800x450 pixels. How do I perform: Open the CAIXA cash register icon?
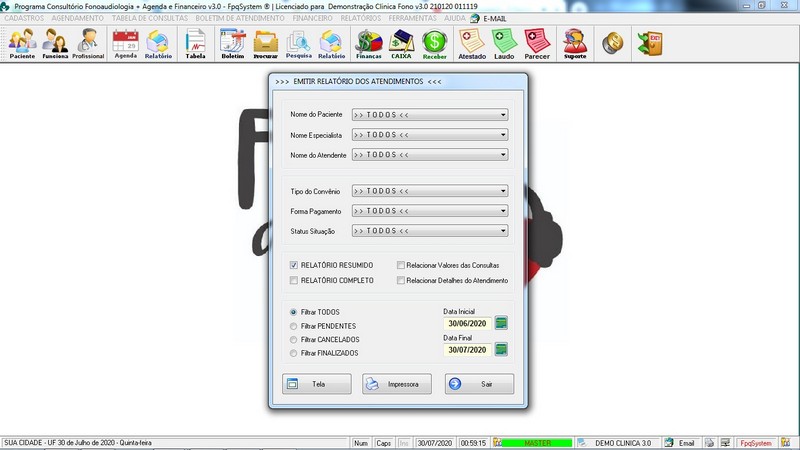[402, 43]
